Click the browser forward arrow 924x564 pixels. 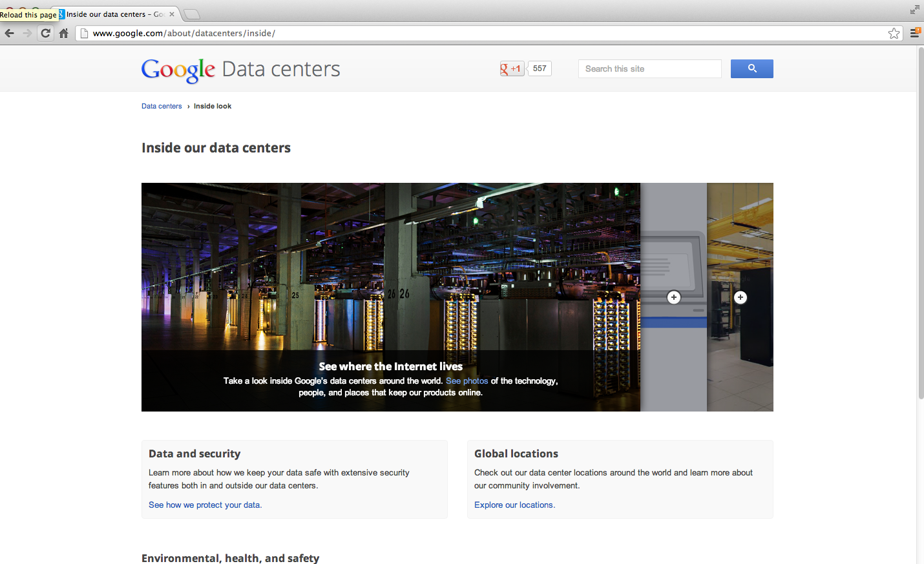coord(27,34)
